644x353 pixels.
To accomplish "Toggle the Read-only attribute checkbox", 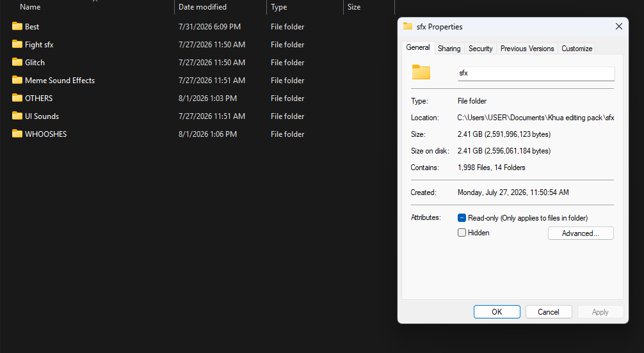I will click(462, 218).
